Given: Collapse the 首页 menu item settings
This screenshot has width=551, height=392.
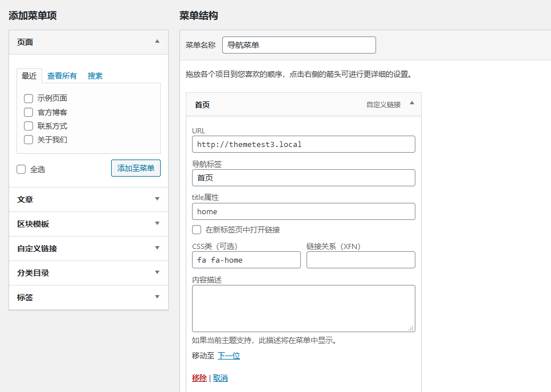Looking at the screenshot, I should pyautogui.click(x=413, y=105).
